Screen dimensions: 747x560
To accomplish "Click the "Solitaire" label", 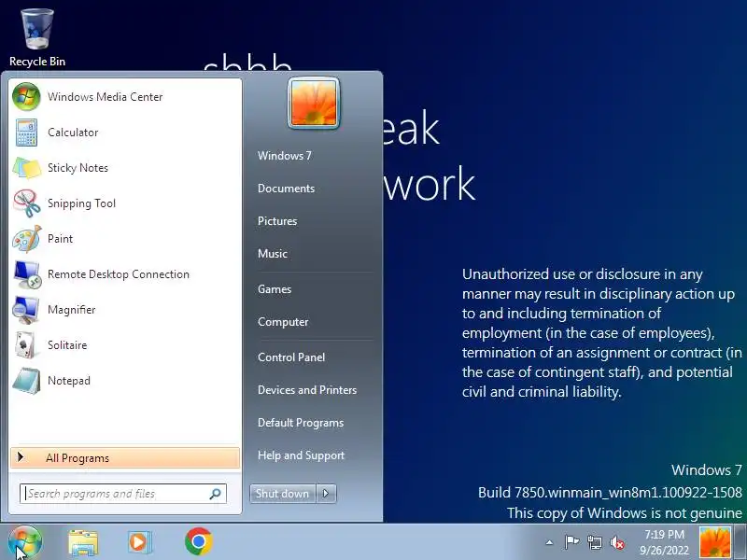I will pos(67,345).
